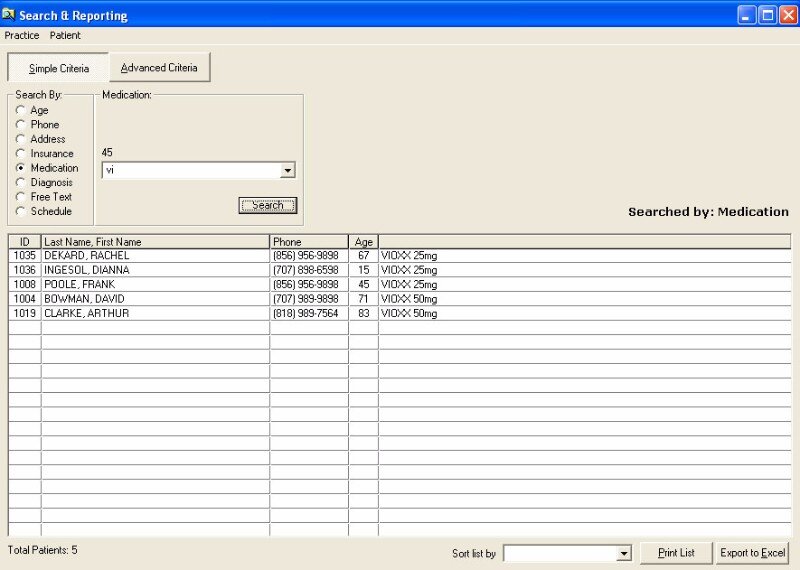Expand the Sort list by dropdown

pos(624,554)
